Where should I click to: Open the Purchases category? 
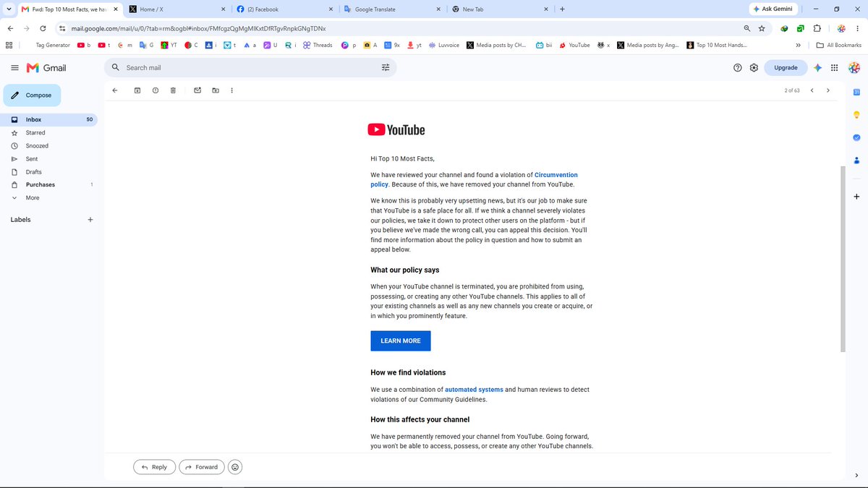(x=48, y=185)
